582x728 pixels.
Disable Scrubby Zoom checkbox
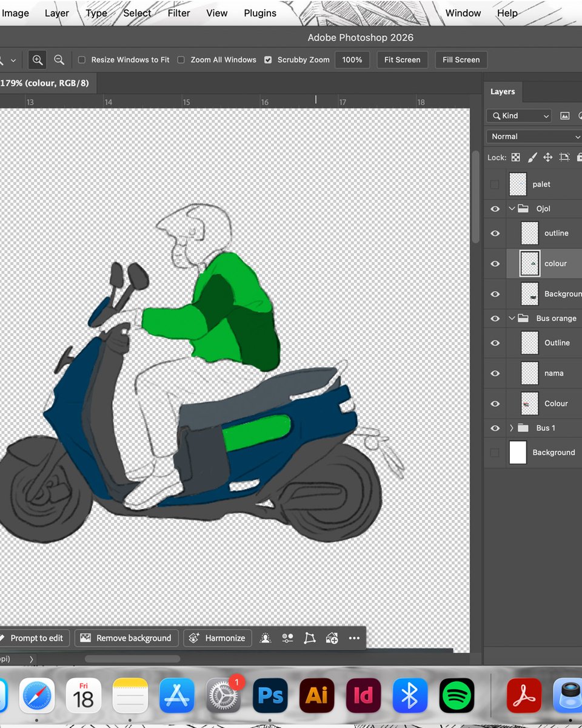pos(268,59)
